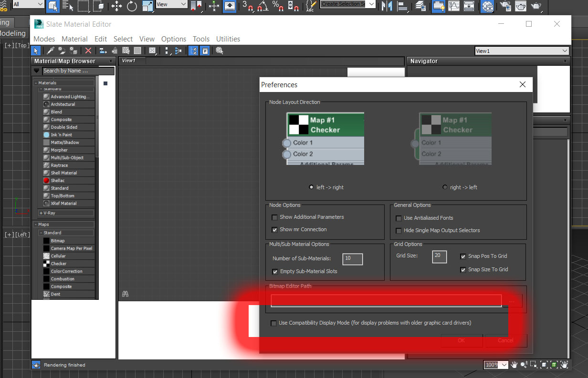Enable Show Additional Parameters checkbox
This screenshot has width=588, height=378.
[274, 217]
